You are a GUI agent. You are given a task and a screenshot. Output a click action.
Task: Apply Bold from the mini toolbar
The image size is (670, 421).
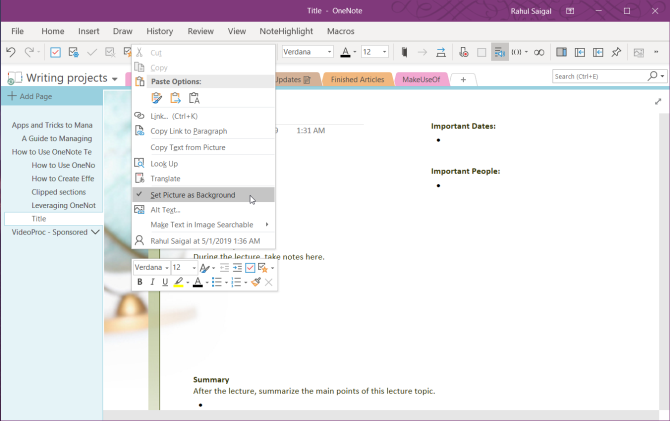tap(140, 282)
